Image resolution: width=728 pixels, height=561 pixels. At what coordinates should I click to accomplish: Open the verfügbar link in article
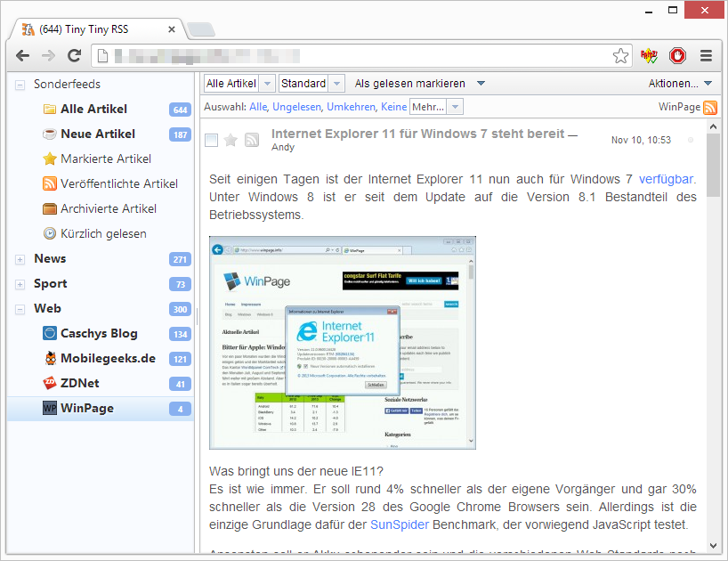coord(667,179)
